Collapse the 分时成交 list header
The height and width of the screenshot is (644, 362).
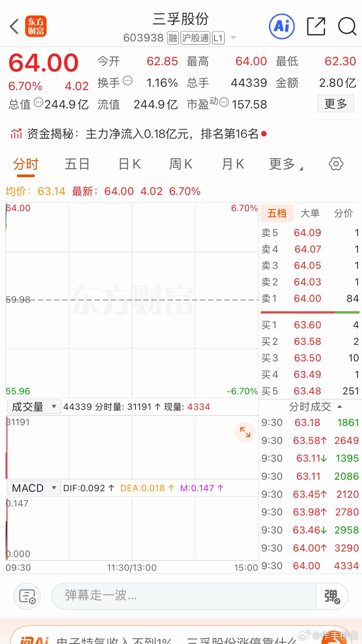[x=315, y=407]
